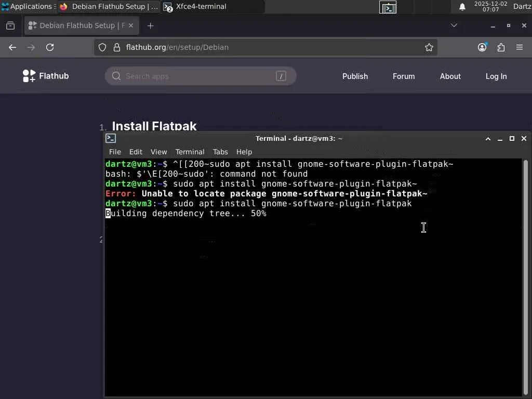Open the File menu in Terminal
The width and height of the screenshot is (532, 399).
click(x=115, y=152)
